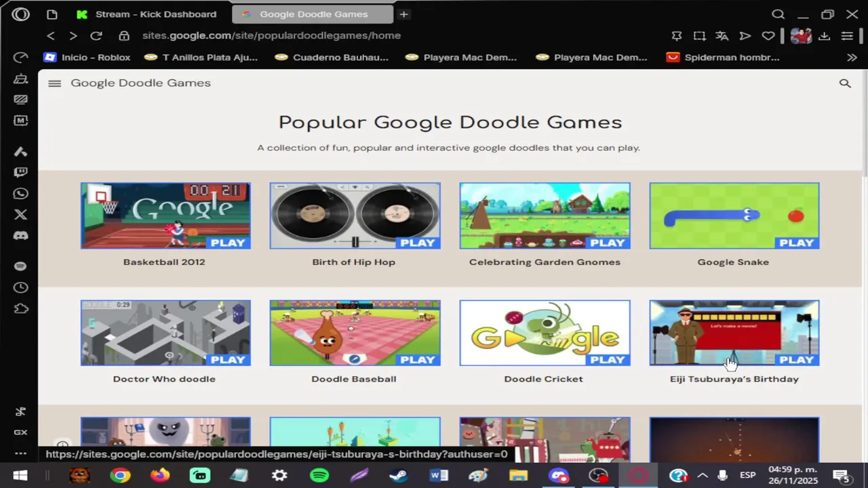Click the Basketball 2012 title link
The image size is (868, 488).
pyautogui.click(x=164, y=262)
